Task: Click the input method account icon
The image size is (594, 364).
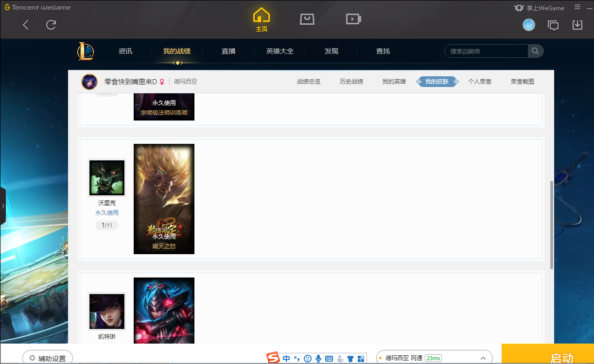Action: pyautogui.click(x=340, y=359)
